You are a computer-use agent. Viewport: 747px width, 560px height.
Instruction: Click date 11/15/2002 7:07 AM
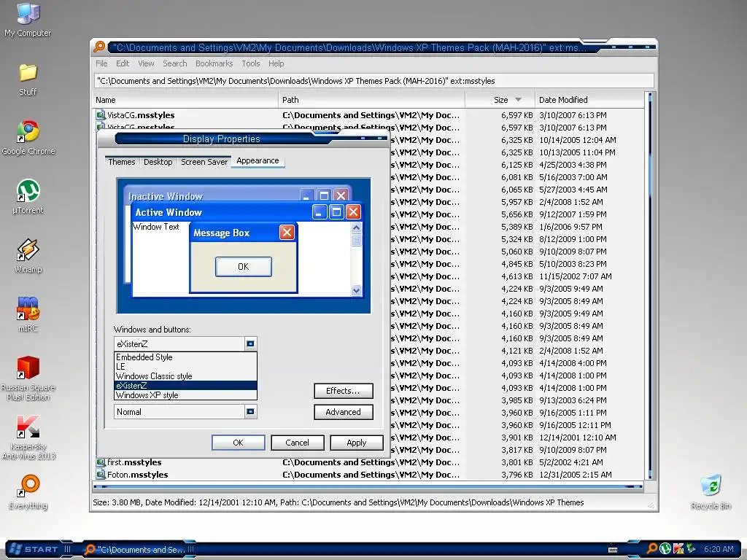point(576,276)
